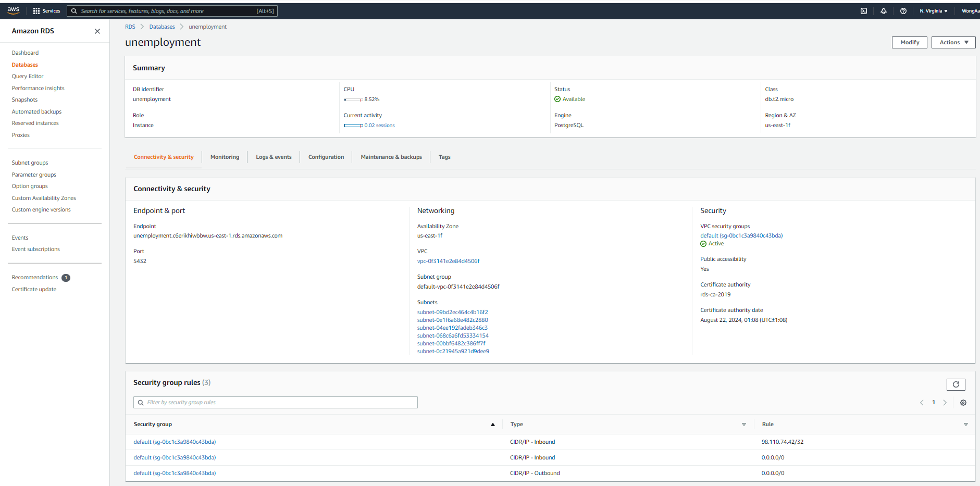Switch to the Configuration tab
This screenshot has width=980, height=486.
coord(326,157)
